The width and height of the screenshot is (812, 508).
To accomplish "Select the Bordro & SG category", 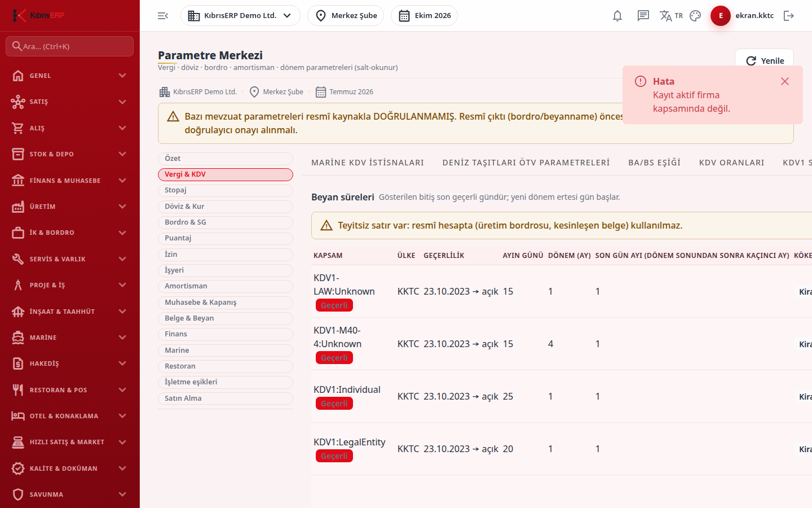I will [226, 222].
